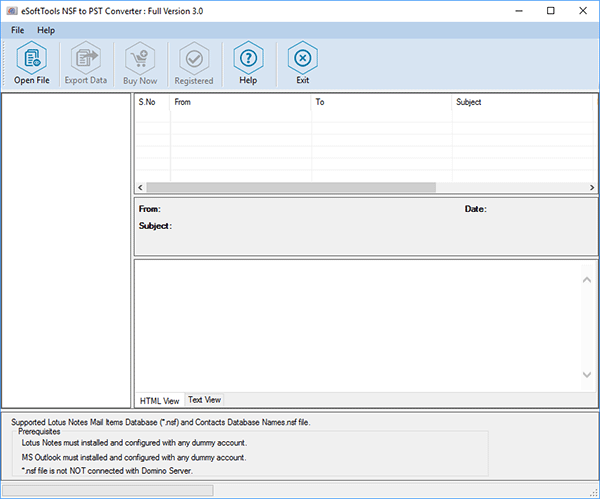The image size is (600, 499).
Task: Sort by the S.No column header
Action: [x=152, y=102]
